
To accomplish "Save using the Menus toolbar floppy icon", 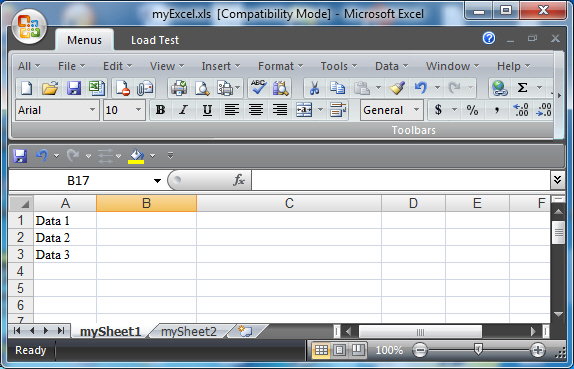I will [74, 88].
